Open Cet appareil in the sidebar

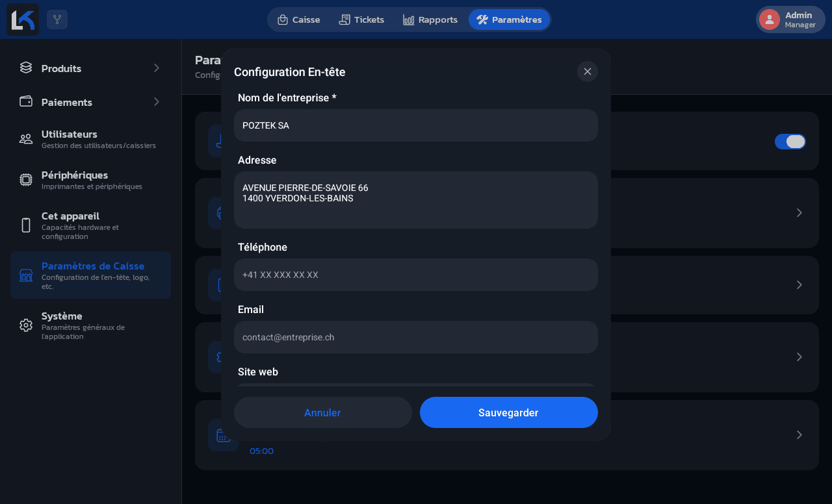pos(90,225)
